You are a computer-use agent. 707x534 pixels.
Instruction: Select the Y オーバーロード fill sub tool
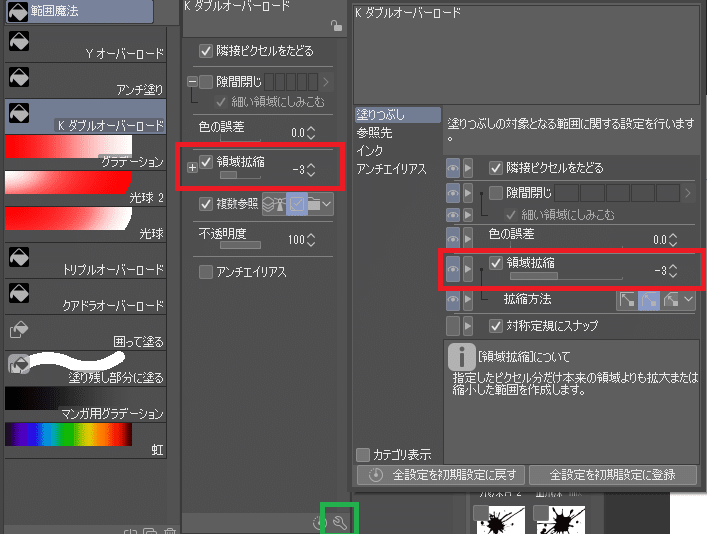(86, 45)
